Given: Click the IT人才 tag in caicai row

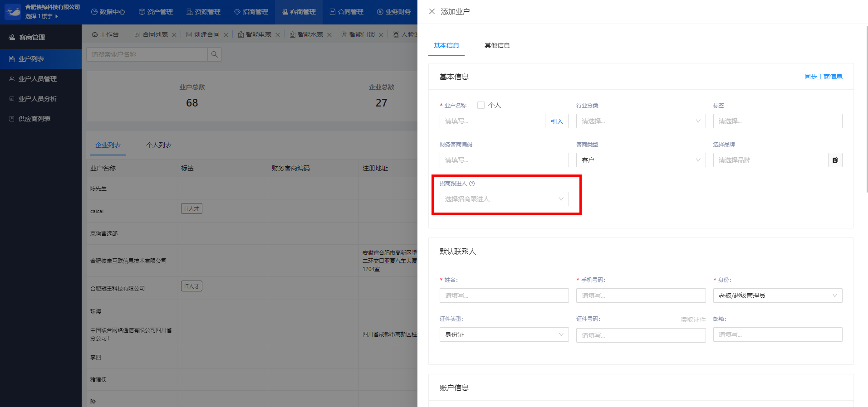Looking at the screenshot, I should (191, 208).
